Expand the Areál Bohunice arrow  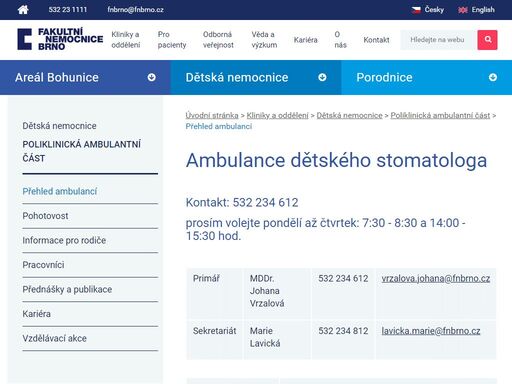(x=152, y=77)
